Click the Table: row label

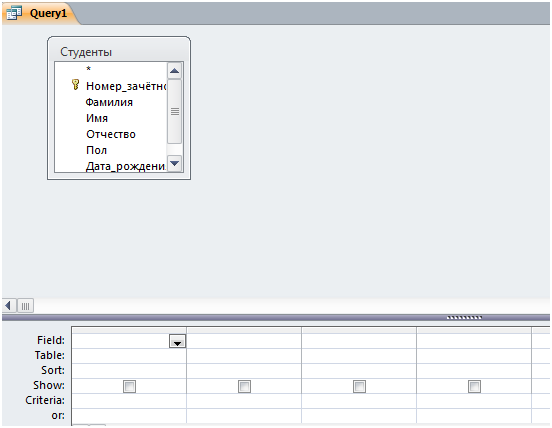[x=50, y=355]
